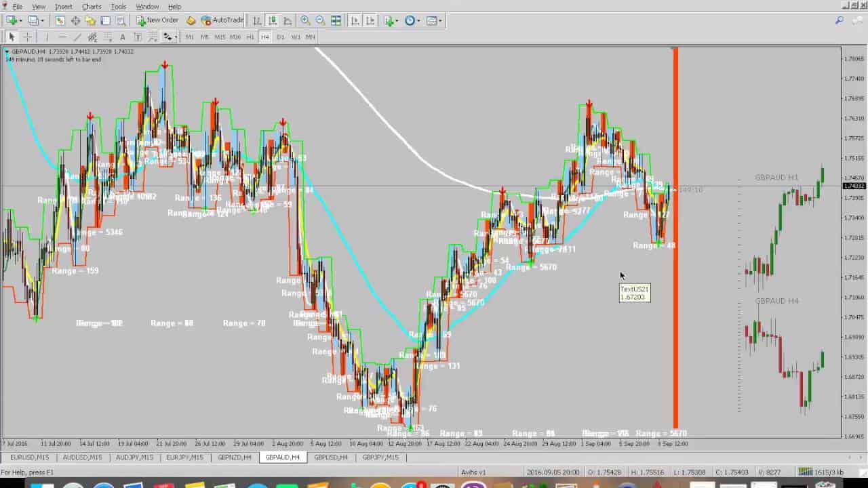Click the New Order button
868x488 pixels.
[x=157, y=20]
